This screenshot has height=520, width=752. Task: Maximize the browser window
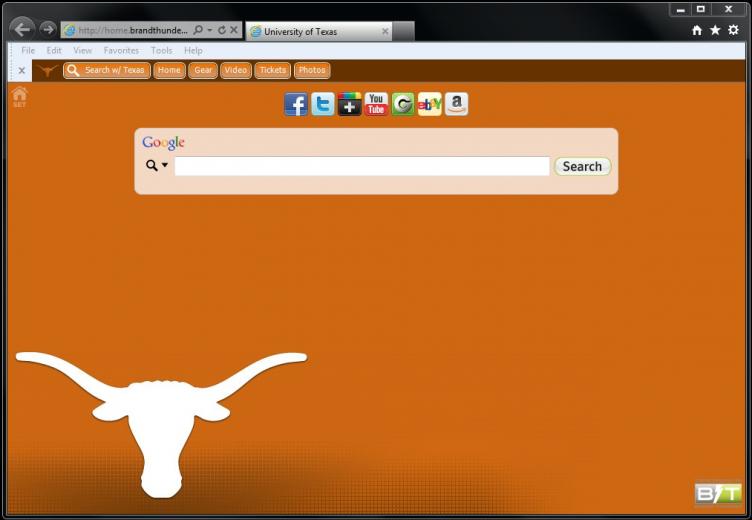(701, 9)
